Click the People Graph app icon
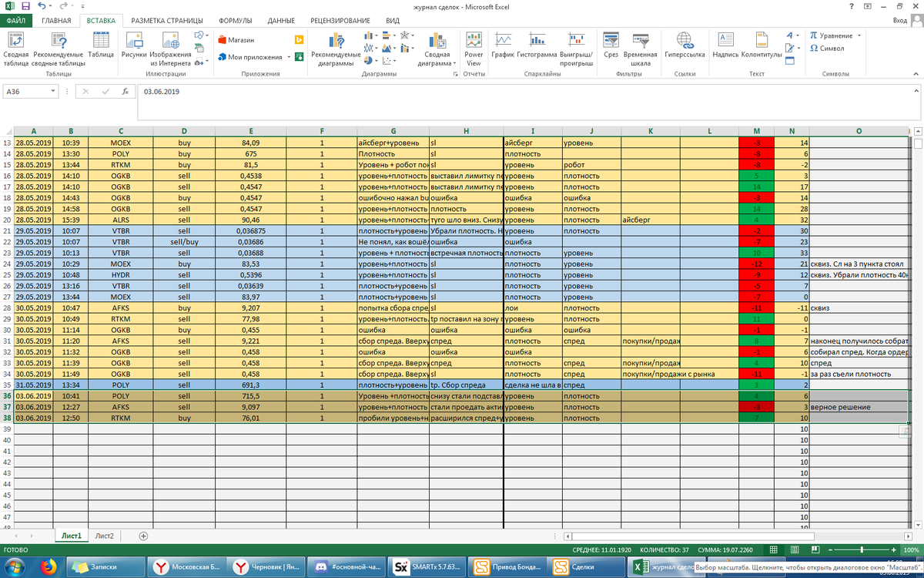This screenshot has width=924, height=578. (300, 57)
